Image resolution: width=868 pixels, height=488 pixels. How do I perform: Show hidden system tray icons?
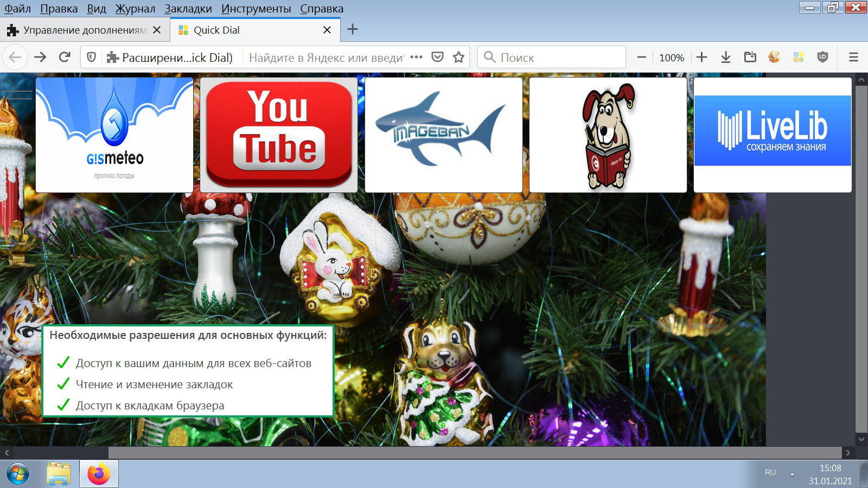point(792,473)
